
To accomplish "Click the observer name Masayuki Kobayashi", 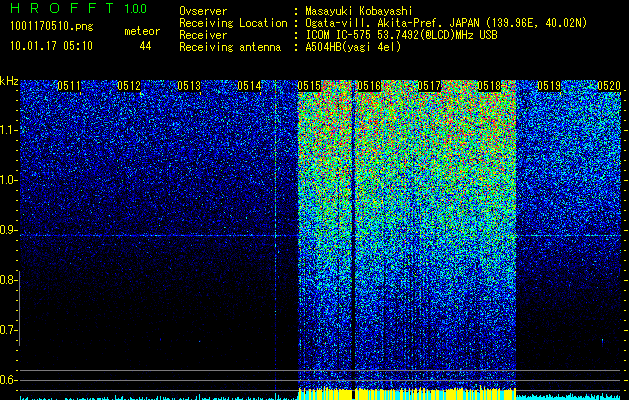I will pyautogui.click(x=359, y=11).
